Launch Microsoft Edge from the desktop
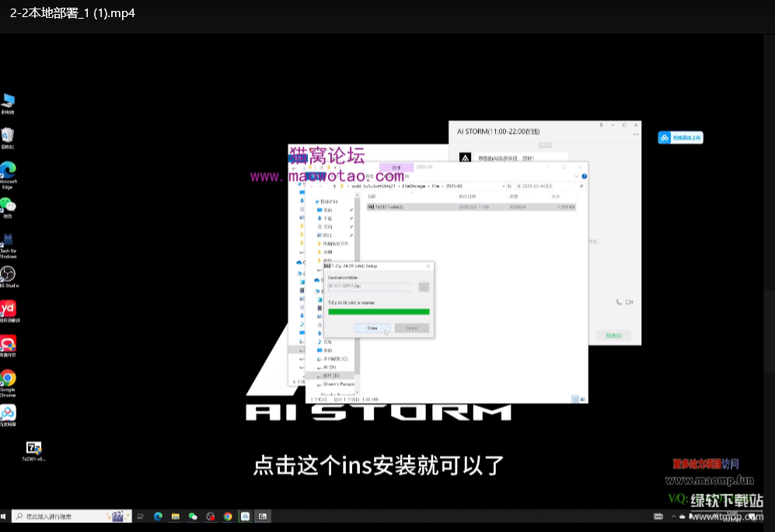 8,176
